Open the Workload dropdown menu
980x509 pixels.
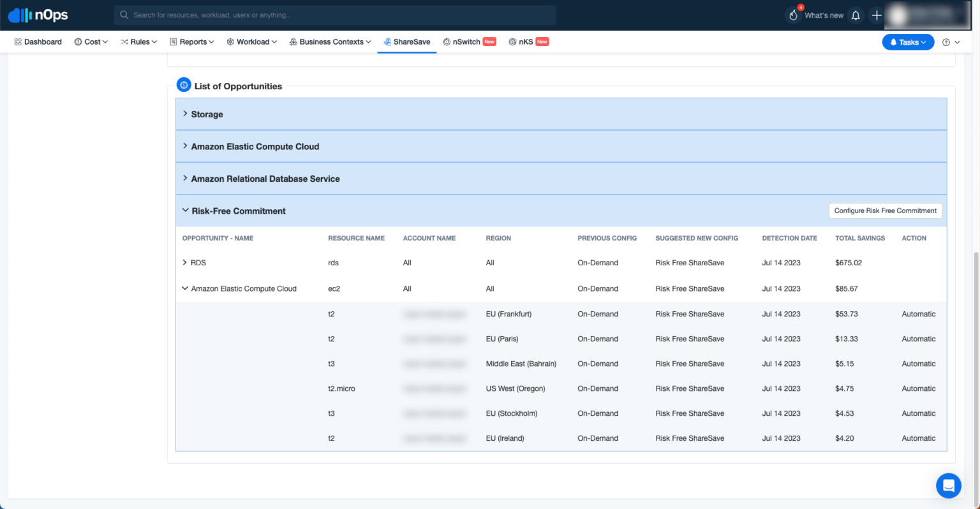[x=251, y=41]
